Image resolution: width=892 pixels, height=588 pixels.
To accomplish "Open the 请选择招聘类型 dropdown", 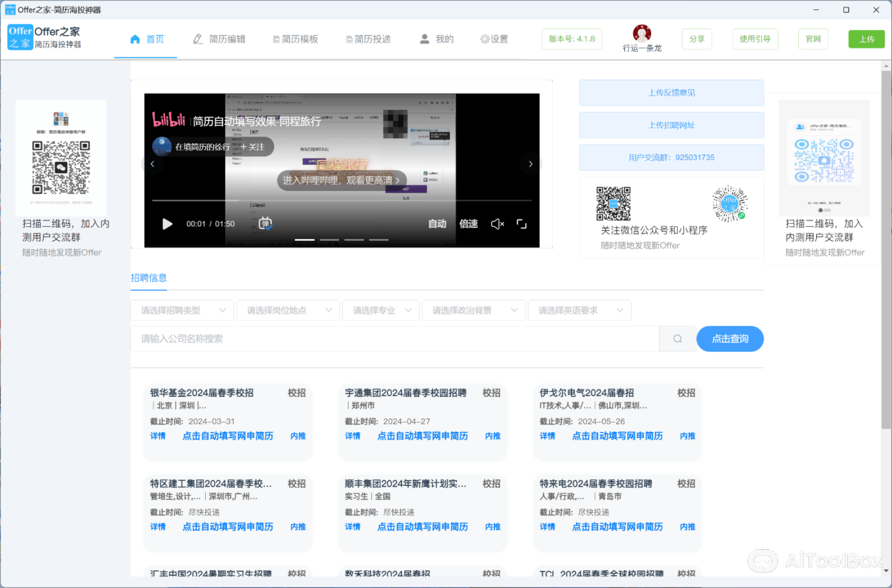I will (182, 310).
